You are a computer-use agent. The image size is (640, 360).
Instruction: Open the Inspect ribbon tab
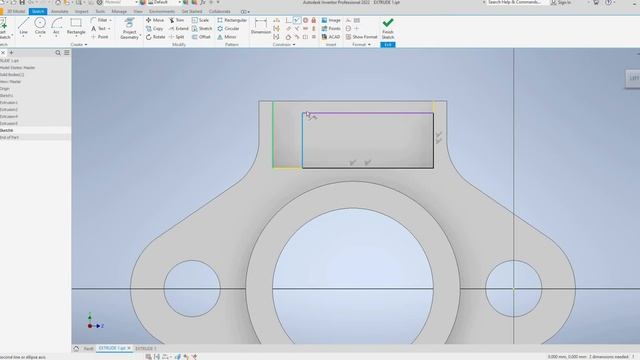tap(82, 11)
